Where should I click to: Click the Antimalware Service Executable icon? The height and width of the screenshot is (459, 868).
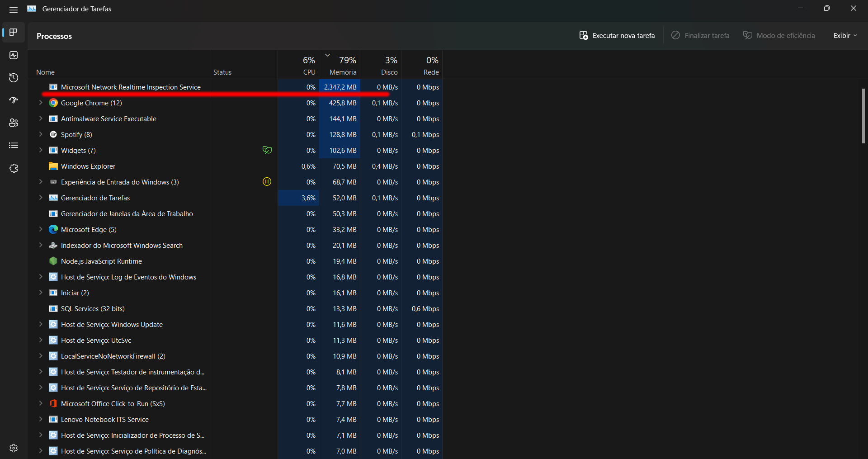(x=53, y=119)
